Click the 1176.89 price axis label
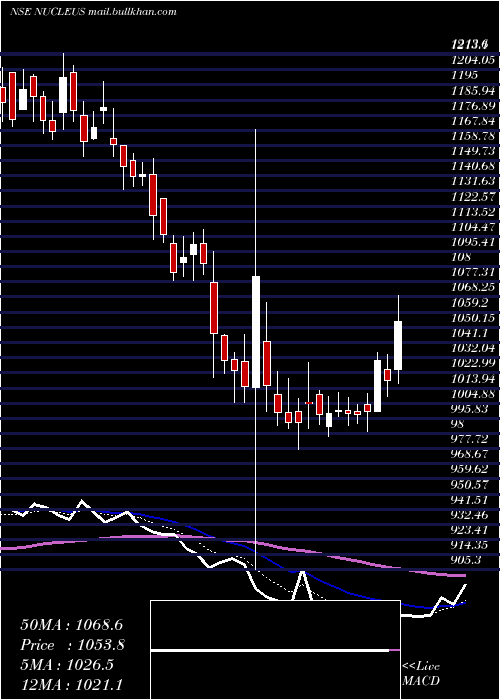Viewport: 500px width, 700px height. (x=473, y=106)
